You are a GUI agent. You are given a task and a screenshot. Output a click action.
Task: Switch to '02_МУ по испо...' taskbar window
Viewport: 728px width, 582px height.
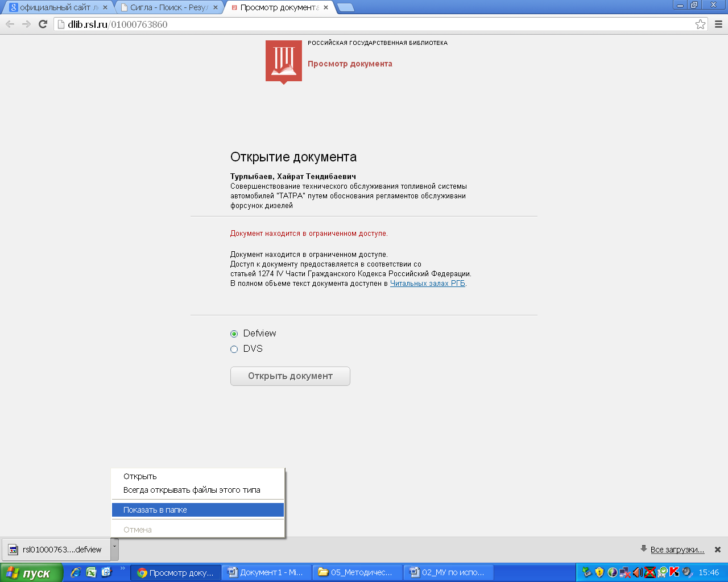[x=448, y=572]
